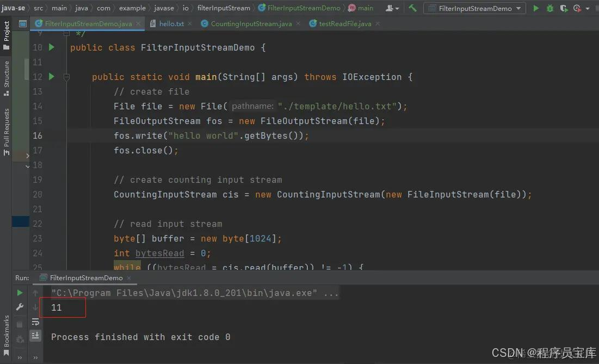Open the profiler dropdown arrow
This screenshot has height=364, width=599.
click(x=586, y=8)
